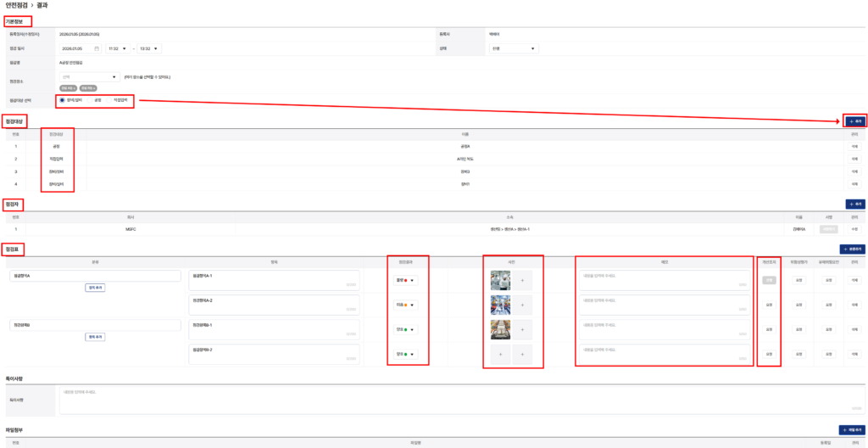
Task: Click the add-photo plus tile beside the first photo
Action: [x=522, y=281]
